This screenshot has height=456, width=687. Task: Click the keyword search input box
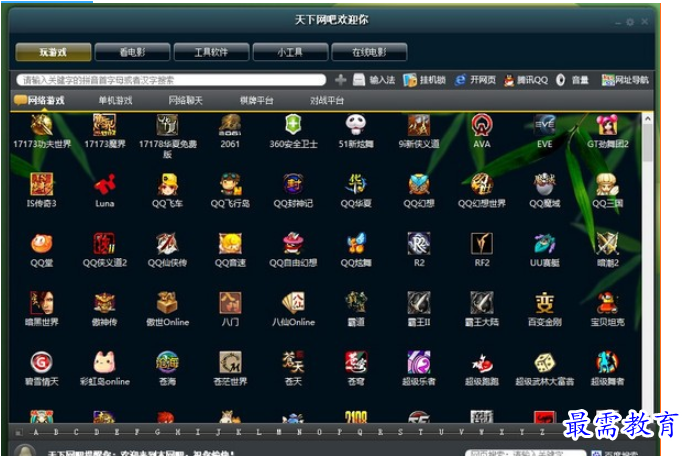(171, 80)
